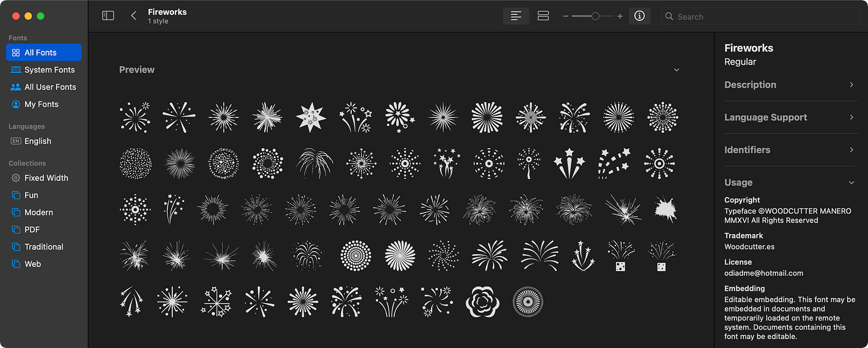Screen dimensions: 868x348
Task: Click the '1 style' subtitle
Action: 158,21
